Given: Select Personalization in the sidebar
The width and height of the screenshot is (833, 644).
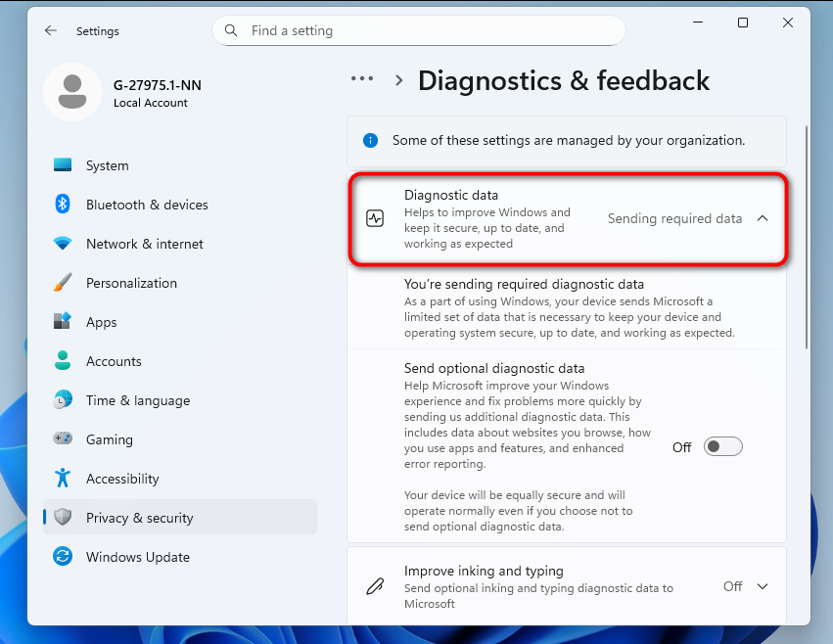Looking at the screenshot, I should tap(180, 283).
